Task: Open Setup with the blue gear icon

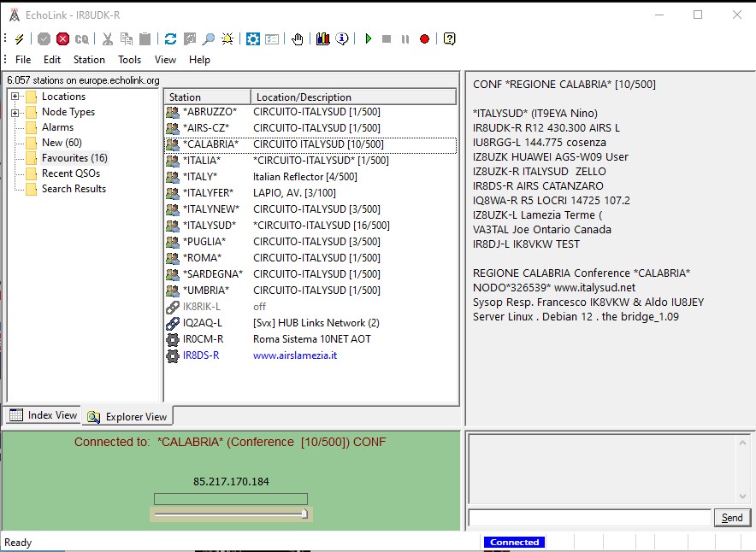Action: click(252, 39)
